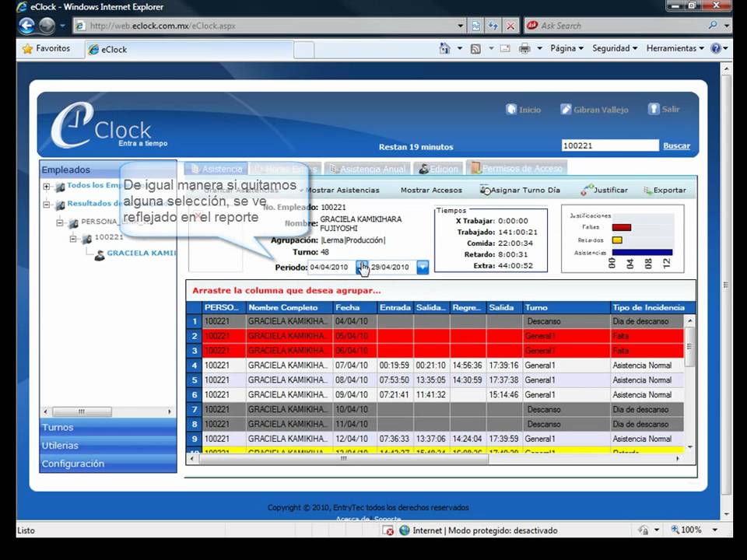Open the start date calendar dropdown
Image resolution: width=747 pixels, height=560 pixels.
tap(362, 267)
